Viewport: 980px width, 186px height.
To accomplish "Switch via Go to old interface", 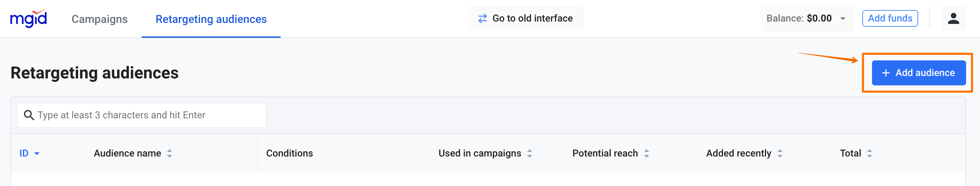I will 532,18.
